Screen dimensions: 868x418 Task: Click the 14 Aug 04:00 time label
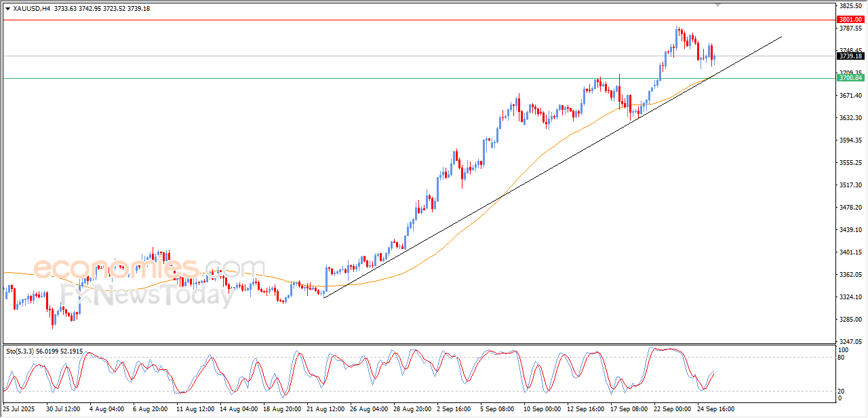tap(239, 409)
